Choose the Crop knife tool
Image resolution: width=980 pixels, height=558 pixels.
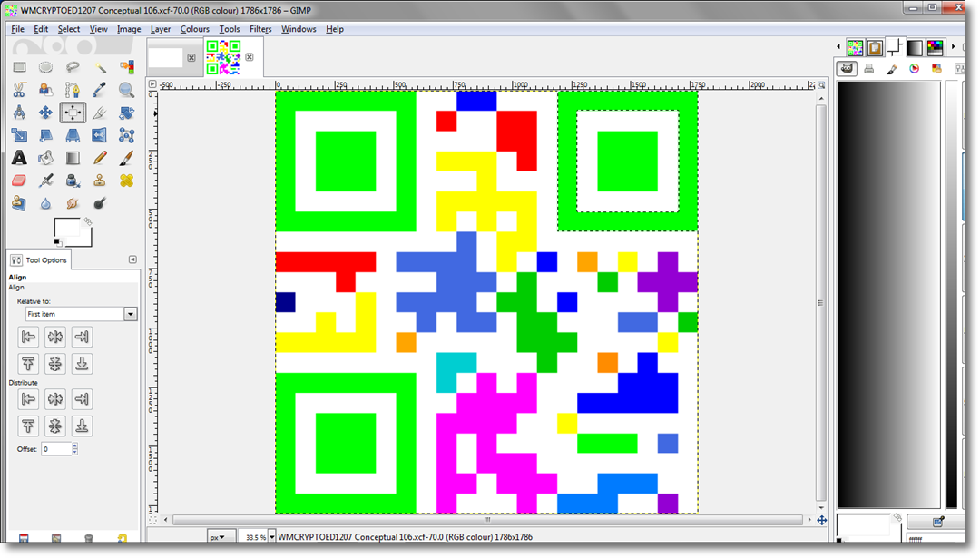pos(100,113)
